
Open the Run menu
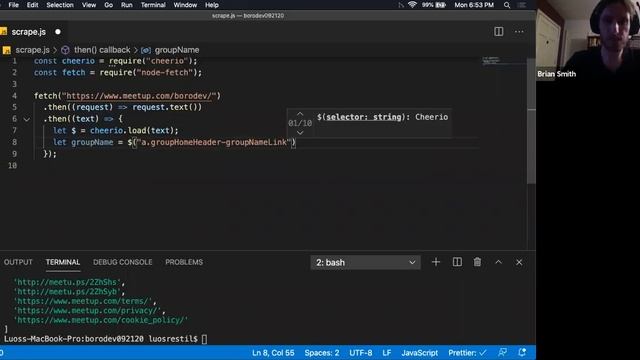tap(127, 5)
